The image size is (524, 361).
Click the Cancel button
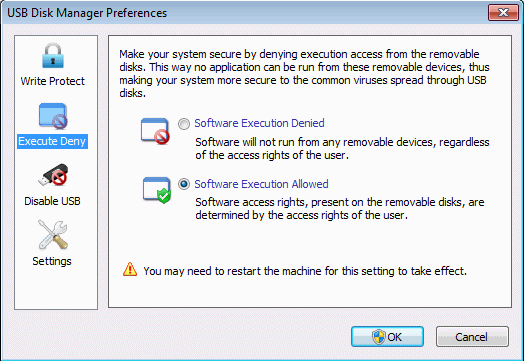pyautogui.click(x=472, y=337)
